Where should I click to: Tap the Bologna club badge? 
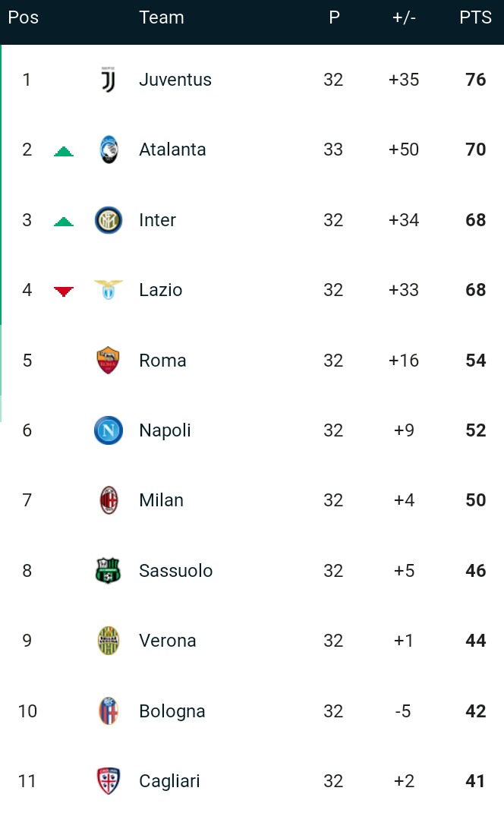click(x=109, y=711)
